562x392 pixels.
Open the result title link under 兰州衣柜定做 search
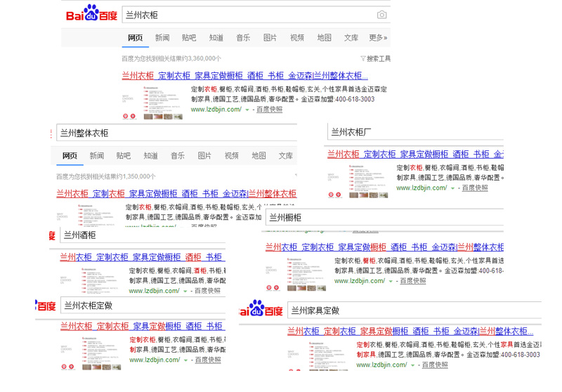[x=143, y=327]
